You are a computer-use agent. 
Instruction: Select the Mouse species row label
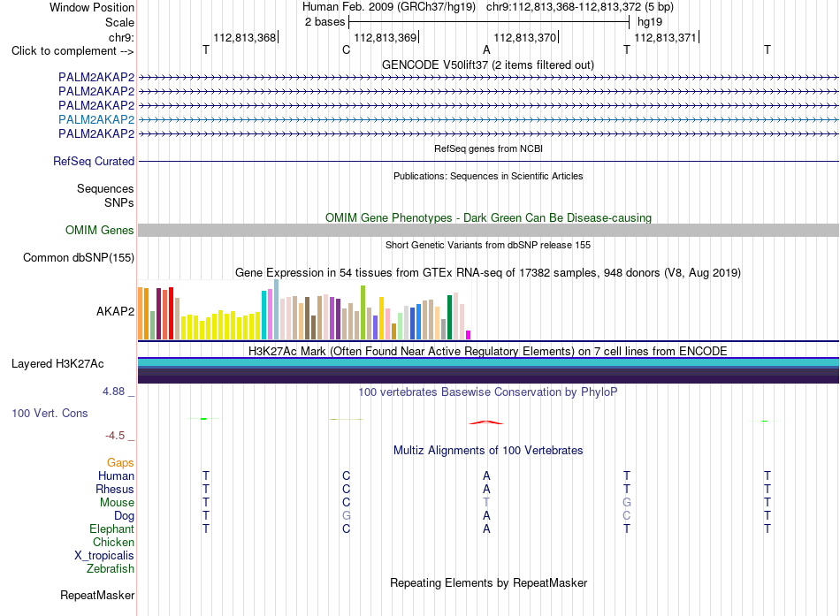117,503
